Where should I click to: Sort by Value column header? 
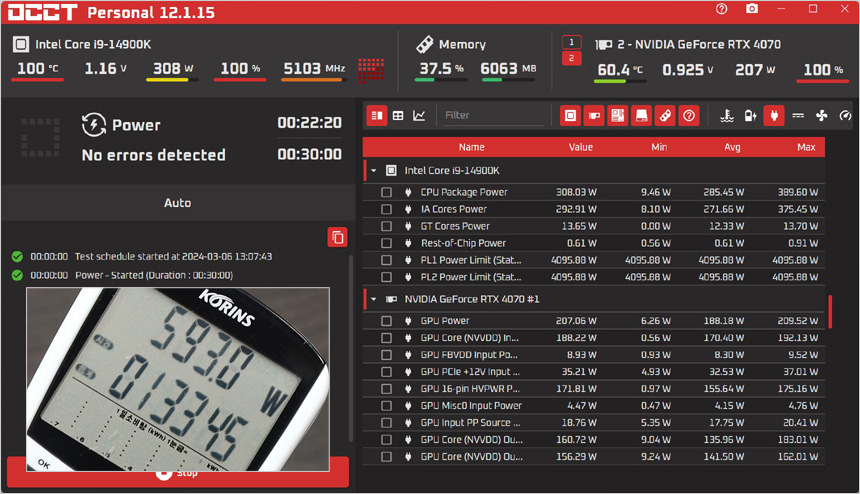[x=580, y=147]
